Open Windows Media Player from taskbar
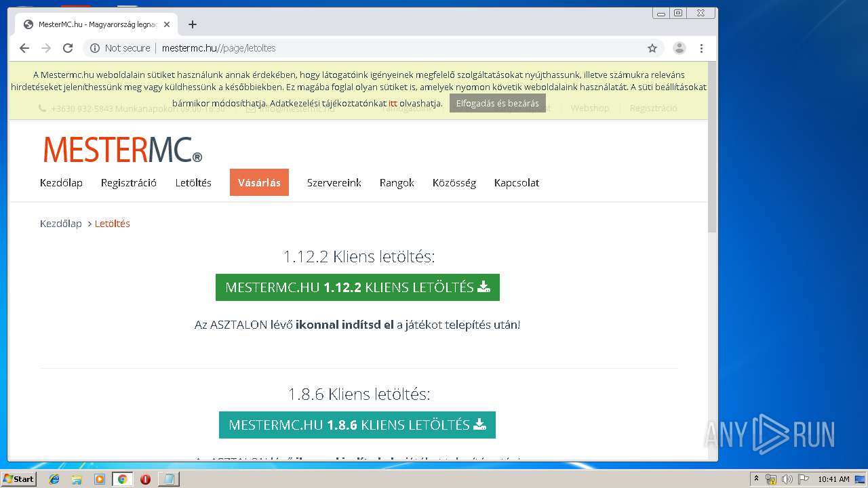Image resolution: width=868 pixels, height=488 pixels. tap(100, 479)
